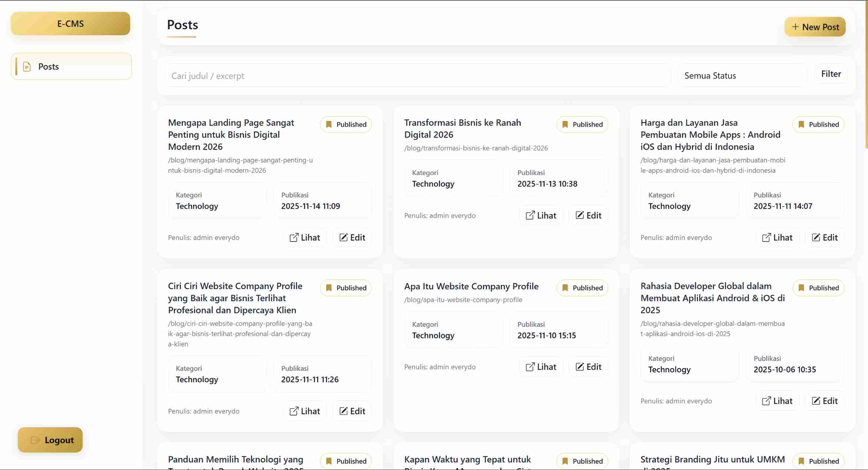Click publication date 2025-11-13 10:38
This screenshot has width=868, height=470.
point(547,184)
